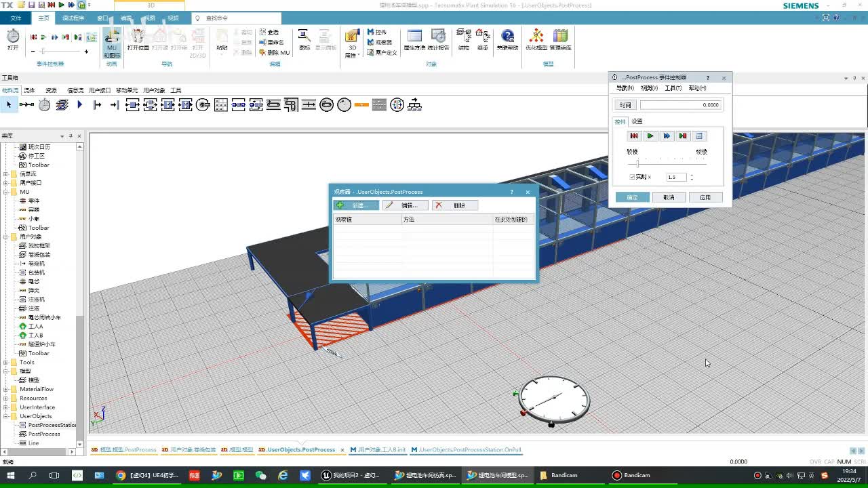Click the 应用 apply button
The height and width of the screenshot is (488, 868).
coord(705,197)
